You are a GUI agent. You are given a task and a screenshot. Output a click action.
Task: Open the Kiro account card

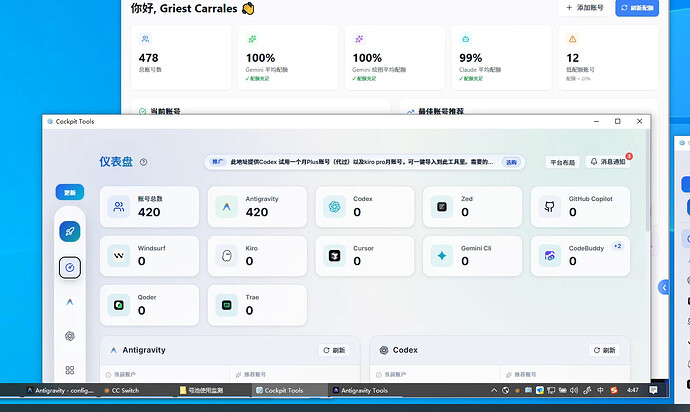(257, 256)
